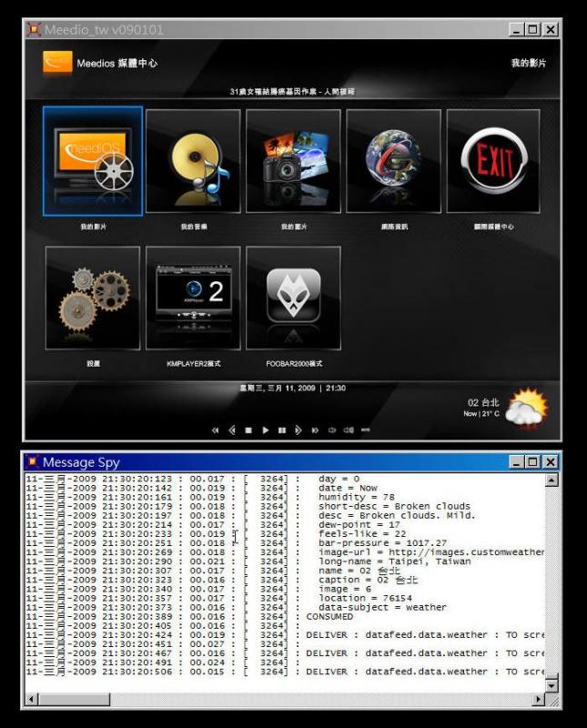The width and height of the screenshot is (587, 728).
Task: Click the 'long-name = Taipei, Taiwan' line
Action: [x=395, y=561]
